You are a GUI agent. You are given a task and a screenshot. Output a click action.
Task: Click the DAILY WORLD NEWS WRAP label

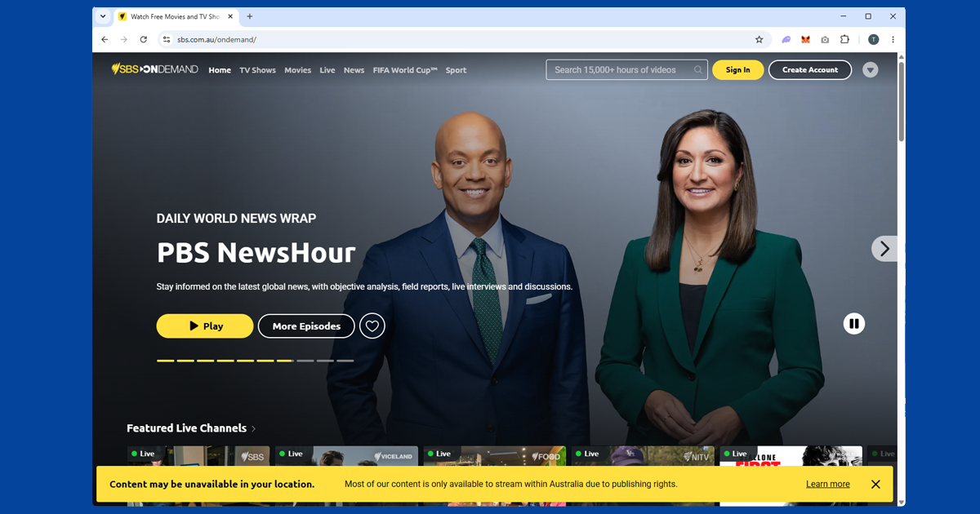tap(236, 219)
